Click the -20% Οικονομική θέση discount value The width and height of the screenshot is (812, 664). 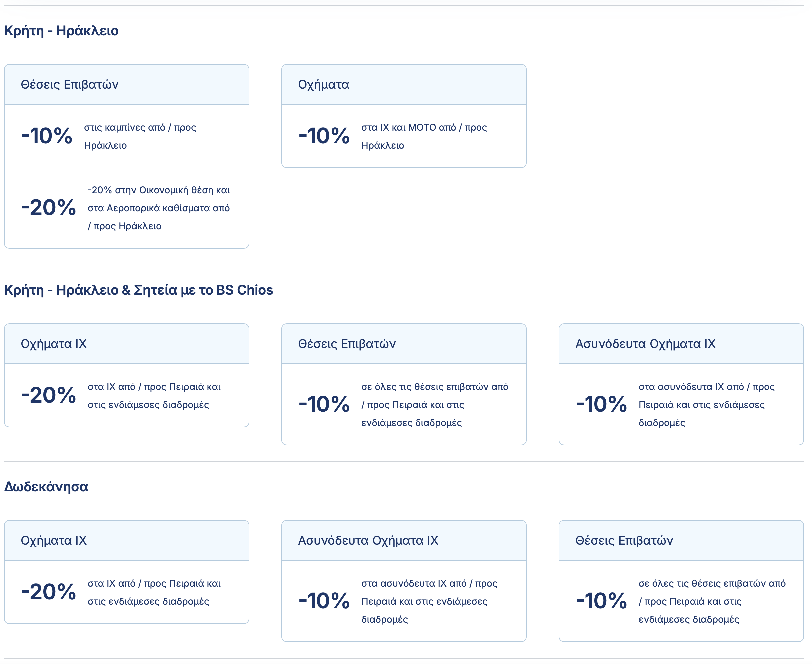click(x=49, y=208)
